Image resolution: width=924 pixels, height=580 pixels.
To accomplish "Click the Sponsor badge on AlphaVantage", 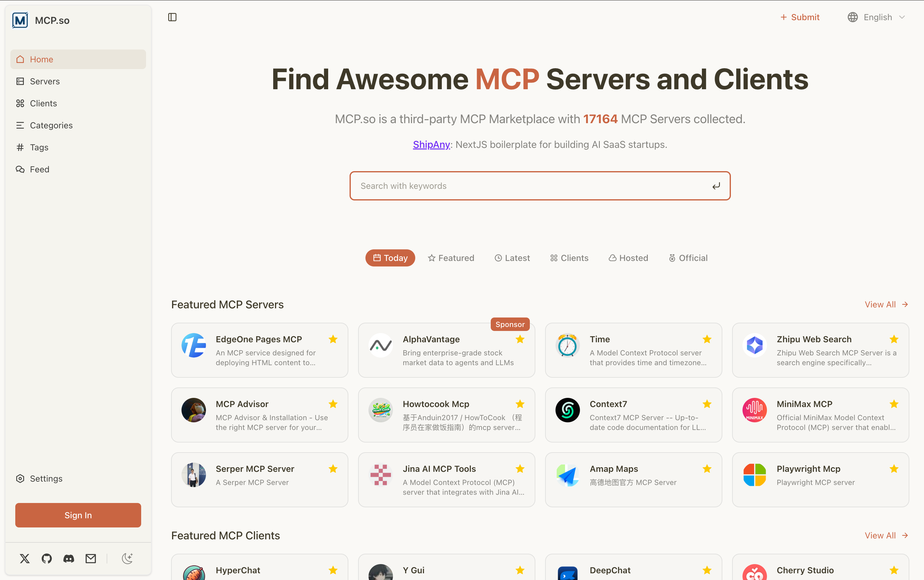I will [510, 324].
